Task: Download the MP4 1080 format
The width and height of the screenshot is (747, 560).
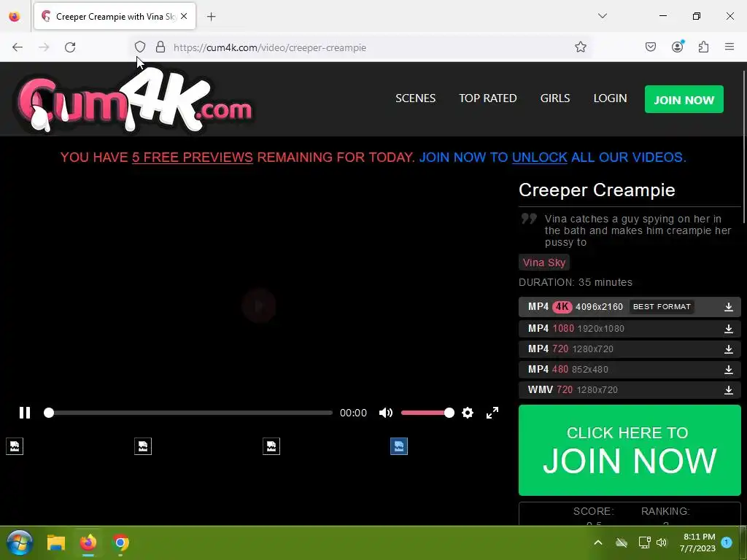Action: pyautogui.click(x=630, y=329)
